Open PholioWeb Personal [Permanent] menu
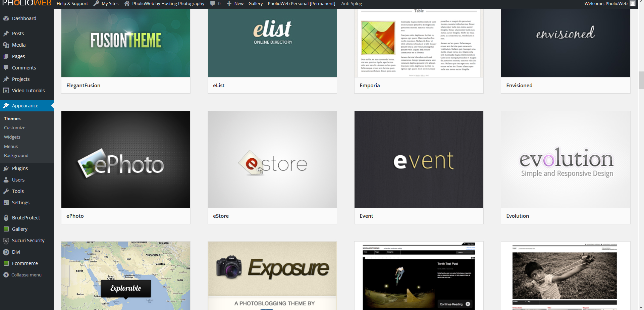This screenshot has width=644, height=310. tap(302, 3)
